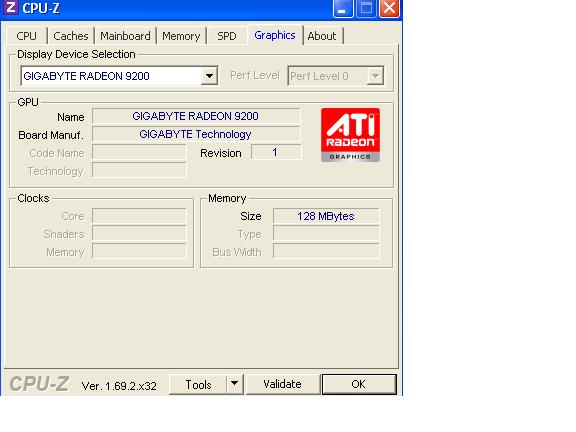Click the empty memory Type field
Screen dimensions: 576x432
tap(326, 234)
